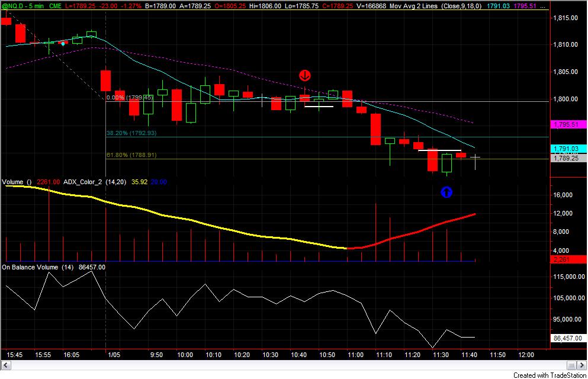
Task: Click the blue up-arrow buy signal marker
Action: 447,192
